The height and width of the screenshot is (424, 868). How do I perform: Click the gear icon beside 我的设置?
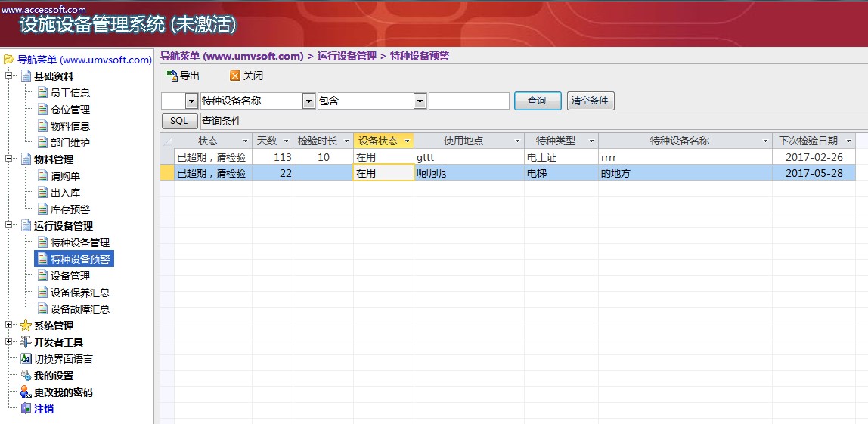coord(26,376)
